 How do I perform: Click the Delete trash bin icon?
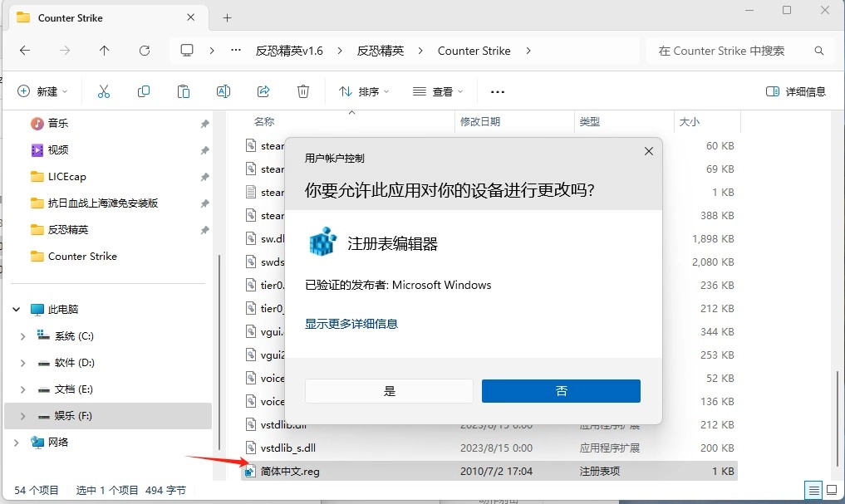pyautogui.click(x=303, y=91)
